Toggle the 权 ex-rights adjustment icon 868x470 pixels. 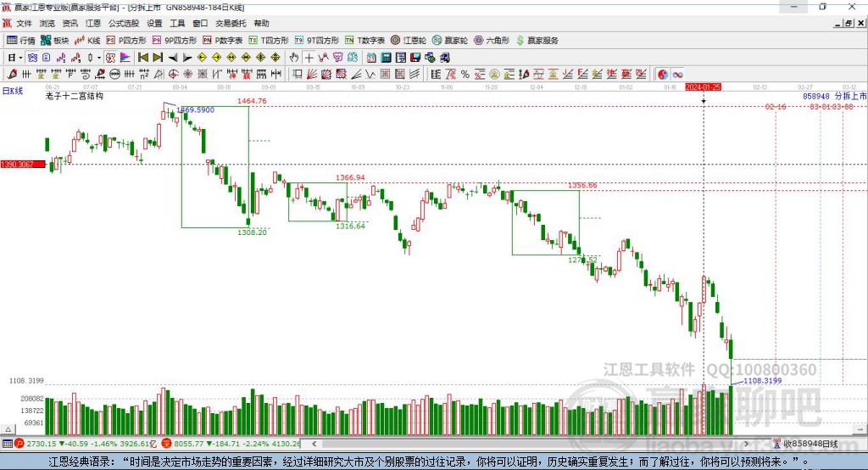[111, 58]
